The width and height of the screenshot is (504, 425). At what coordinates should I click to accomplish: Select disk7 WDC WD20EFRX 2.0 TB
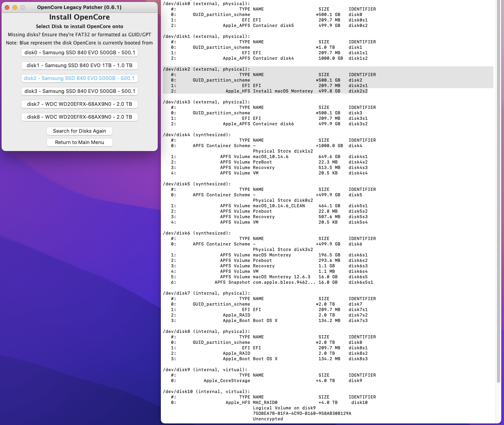80,104
